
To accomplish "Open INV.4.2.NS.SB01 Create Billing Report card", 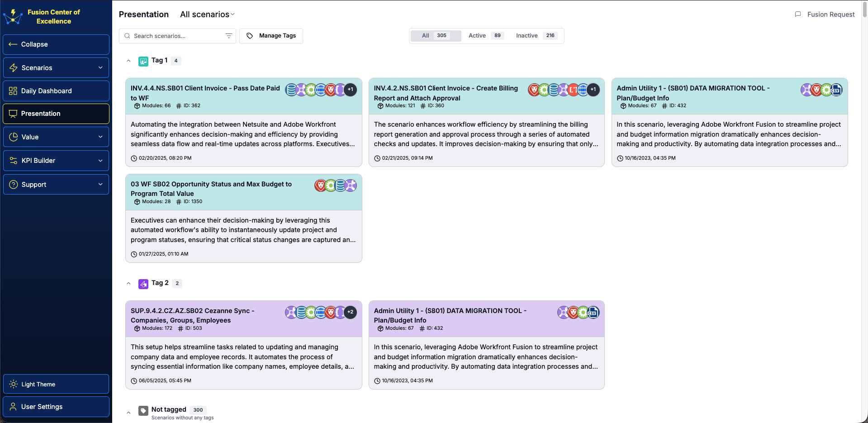I will click(x=487, y=123).
